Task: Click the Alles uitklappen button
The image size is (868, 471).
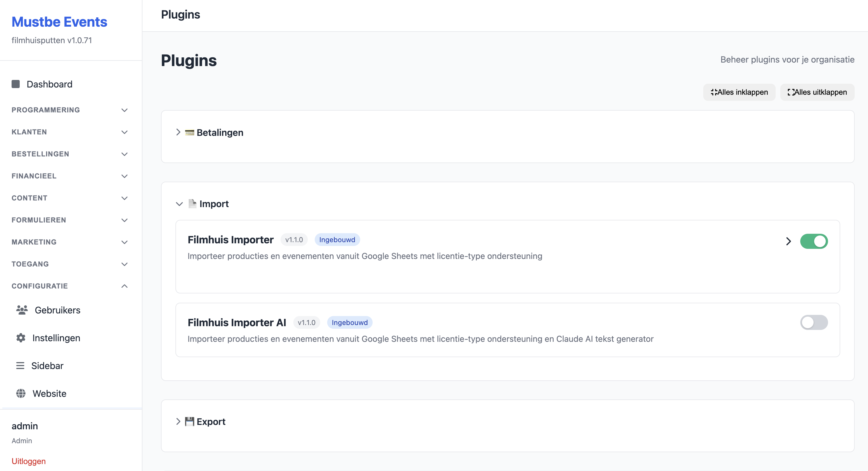Action: [817, 92]
